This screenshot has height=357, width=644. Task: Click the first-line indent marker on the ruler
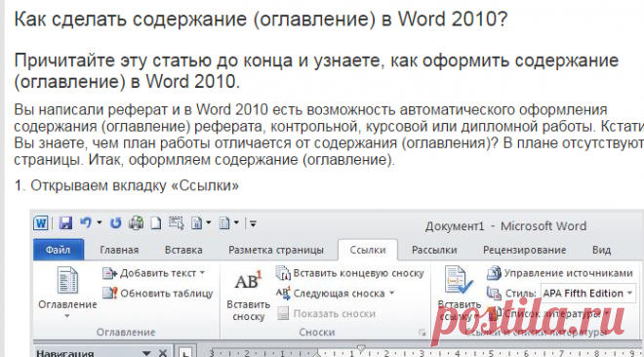point(361,348)
